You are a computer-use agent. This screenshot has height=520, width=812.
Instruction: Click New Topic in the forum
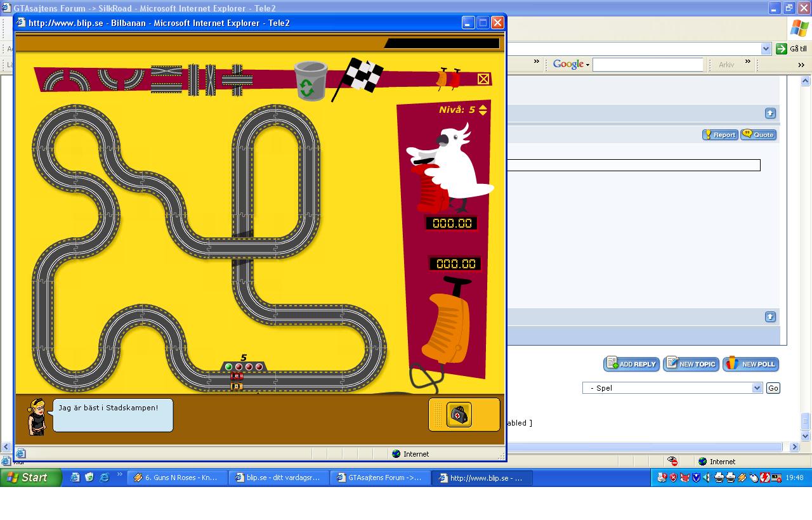[691, 364]
